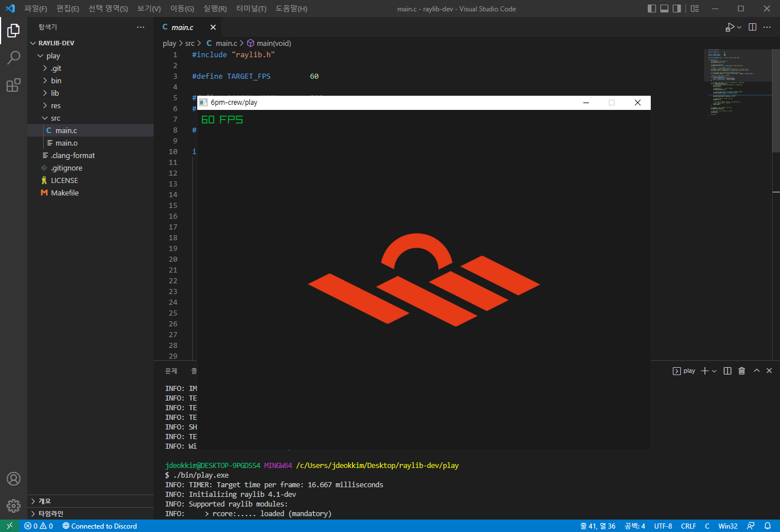Image resolution: width=780 pixels, height=532 pixels.
Task: Toggle bottom panel layout icon
Action: click(664, 8)
